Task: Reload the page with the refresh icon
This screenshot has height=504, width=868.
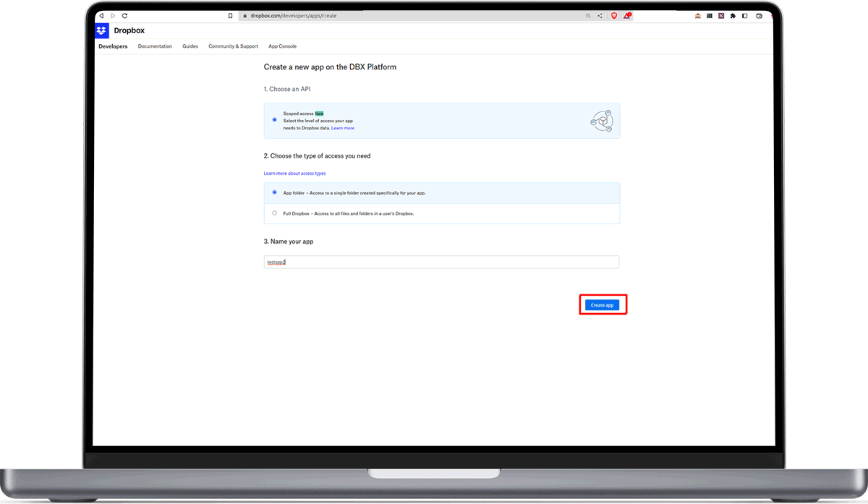Action: coord(125,15)
